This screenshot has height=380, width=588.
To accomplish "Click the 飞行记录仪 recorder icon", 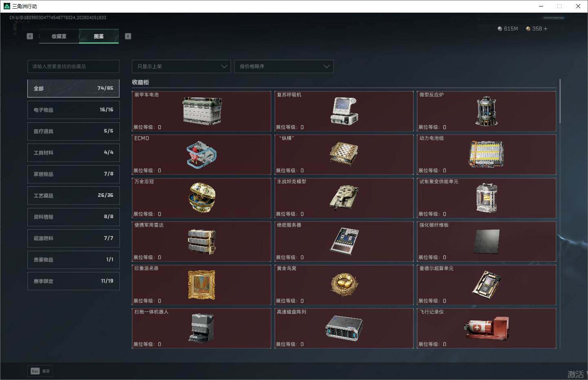I will point(486,328).
